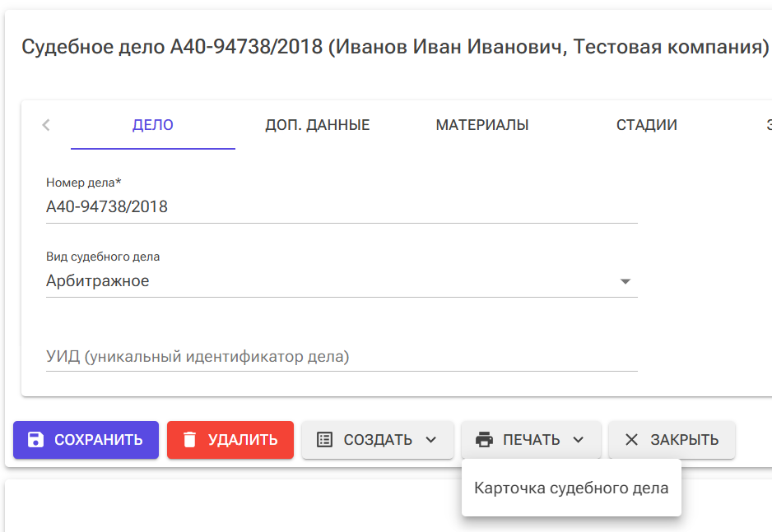Screen dimensions: 772x532
Task: Click the left chevron to scroll tabs
Action: coord(45,125)
